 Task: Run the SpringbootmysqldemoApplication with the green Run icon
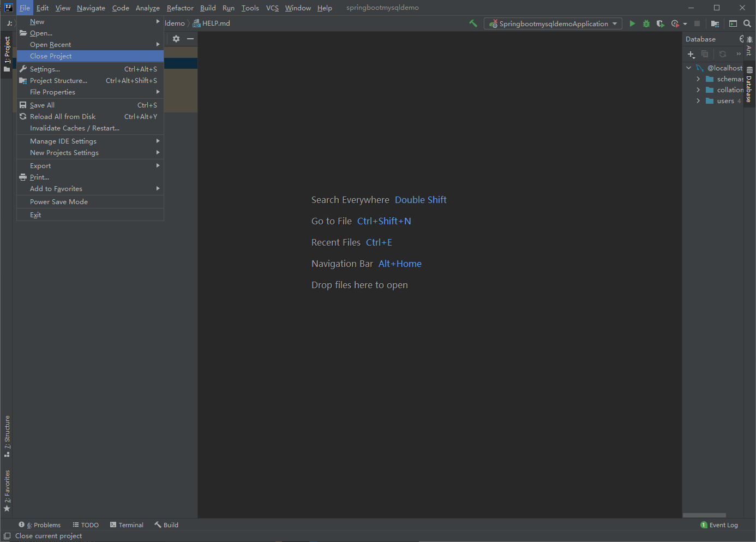pyautogui.click(x=632, y=23)
